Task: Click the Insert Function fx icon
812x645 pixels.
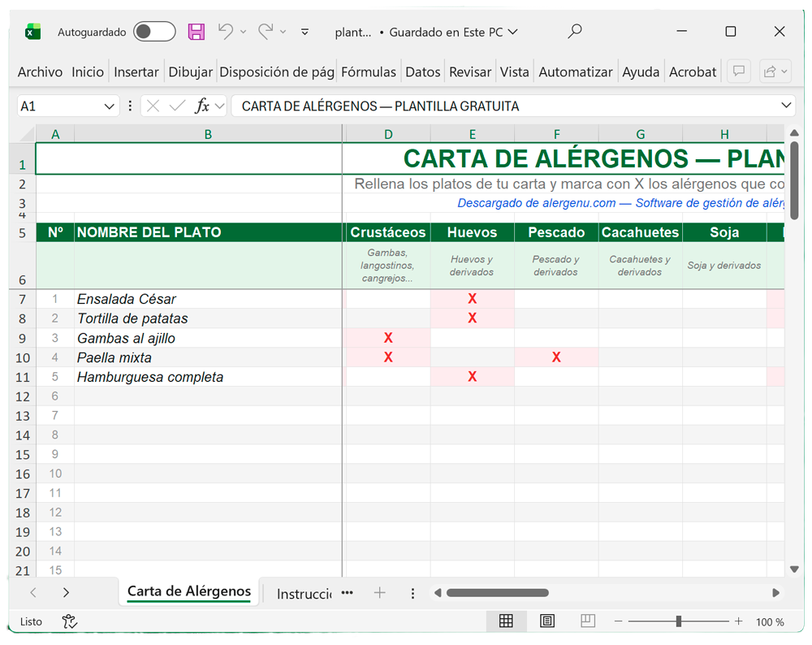Action: point(202,106)
